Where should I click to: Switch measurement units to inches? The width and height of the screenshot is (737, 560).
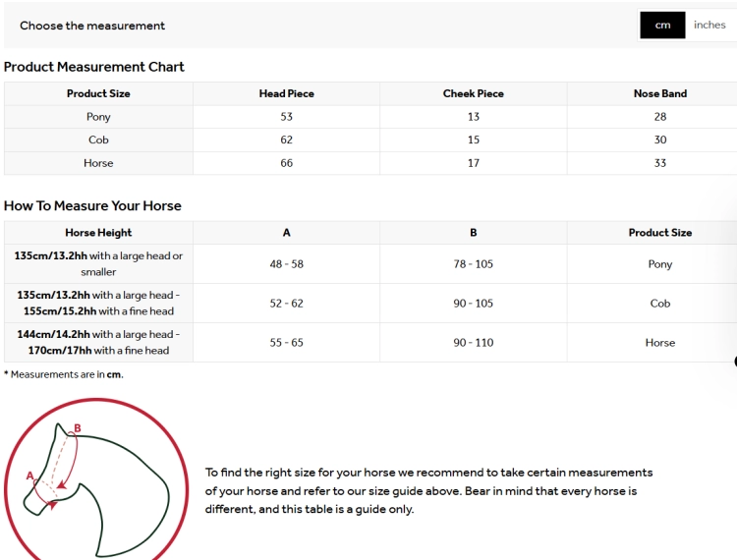tap(709, 25)
